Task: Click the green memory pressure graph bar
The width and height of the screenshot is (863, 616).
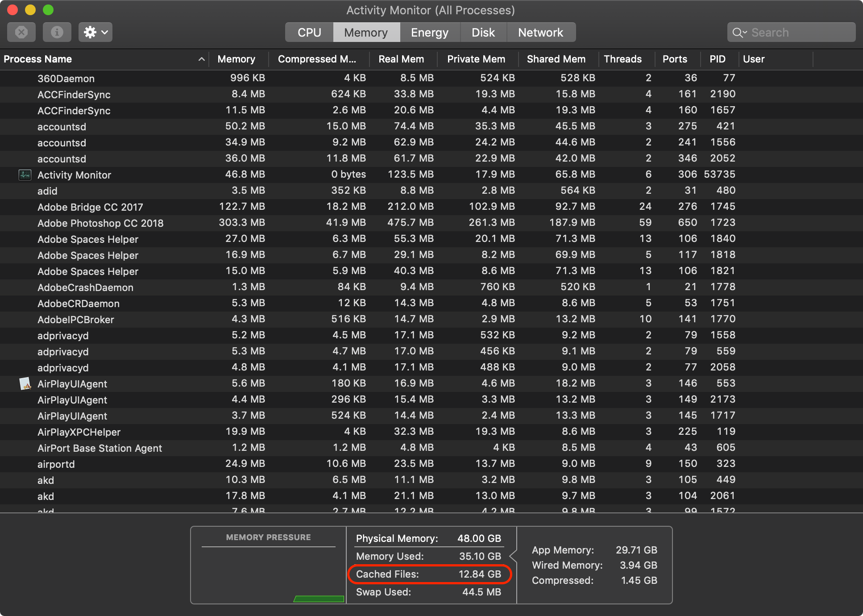Action: pos(319,599)
